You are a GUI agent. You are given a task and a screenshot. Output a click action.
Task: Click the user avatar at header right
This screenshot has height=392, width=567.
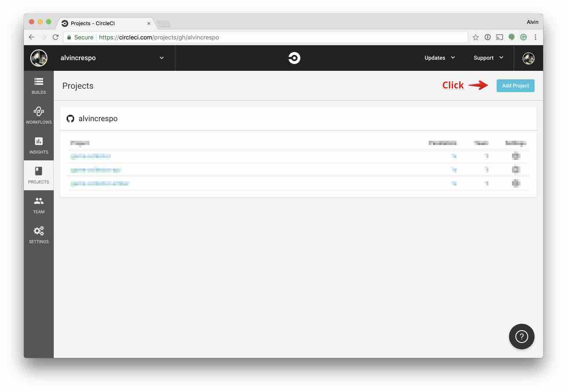[x=529, y=58]
